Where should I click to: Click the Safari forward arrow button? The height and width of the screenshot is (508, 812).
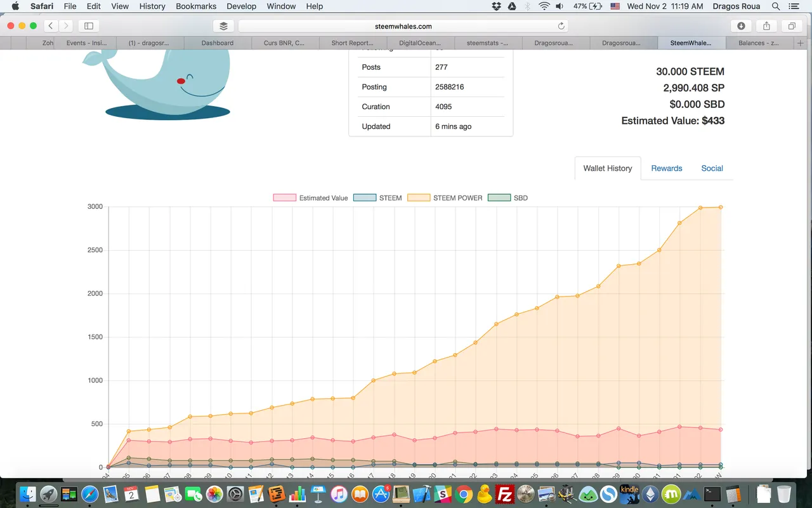pos(66,26)
